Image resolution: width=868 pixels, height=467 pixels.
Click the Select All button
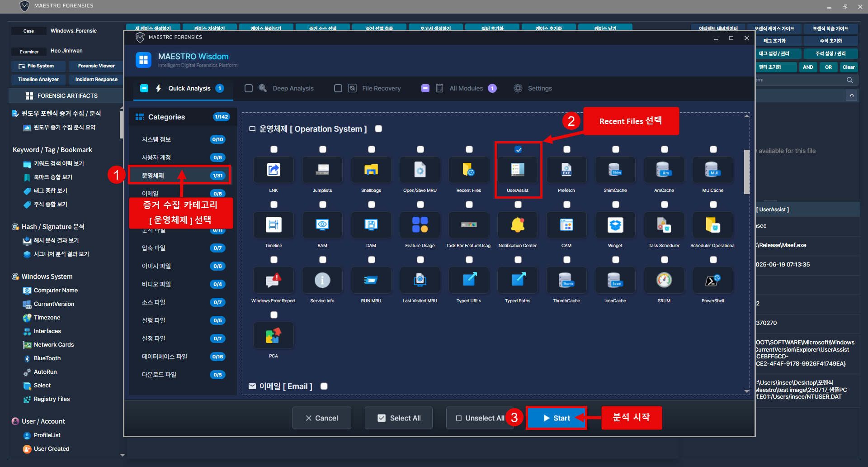click(399, 418)
